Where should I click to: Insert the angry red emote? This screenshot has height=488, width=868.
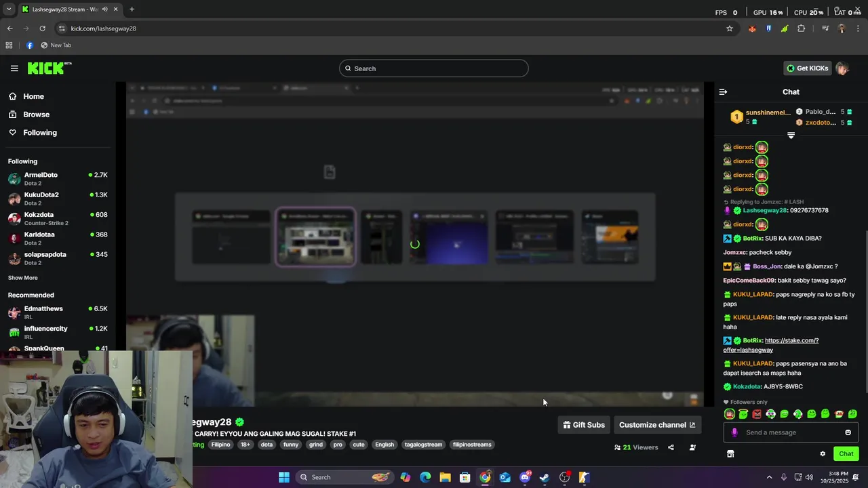point(757,414)
